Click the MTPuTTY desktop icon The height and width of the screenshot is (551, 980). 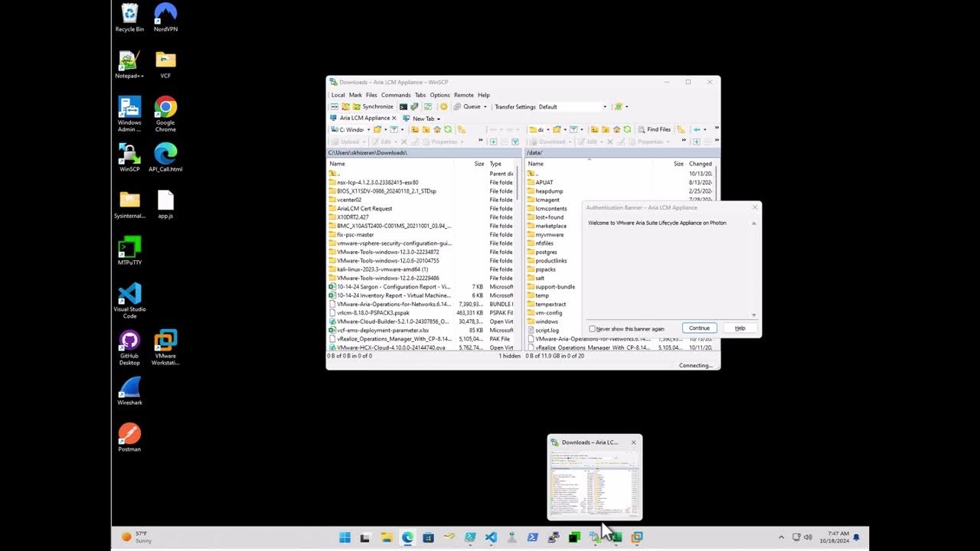[129, 252]
